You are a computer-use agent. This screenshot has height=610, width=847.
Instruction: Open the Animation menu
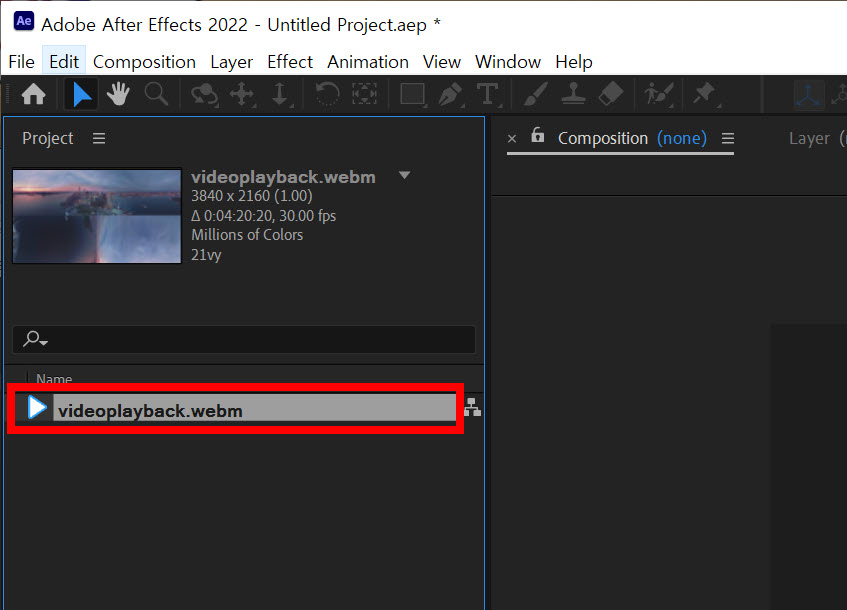pyautogui.click(x=368, y=62)
